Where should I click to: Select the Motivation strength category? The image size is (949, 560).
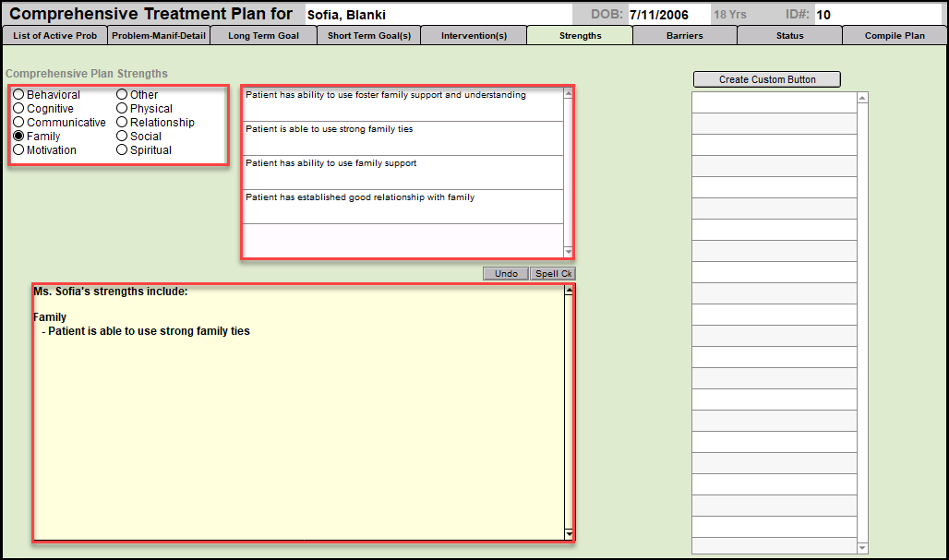click(18, 150)
